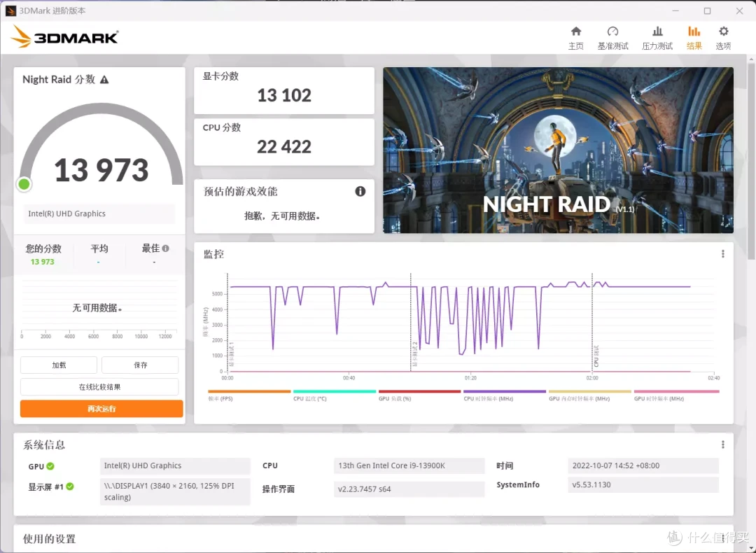Click the v2.23.7457 s64 version value

[x=409, y=489]
